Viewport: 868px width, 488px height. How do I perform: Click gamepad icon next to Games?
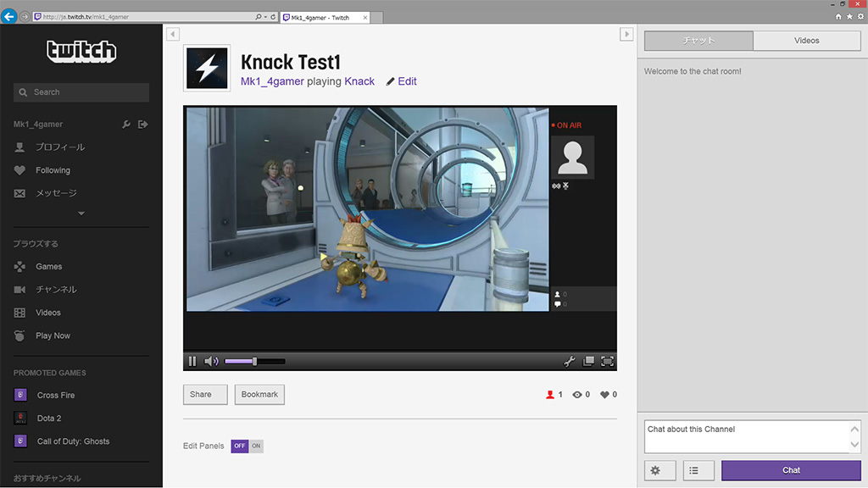pyautogui.click(x=19, y=267)
